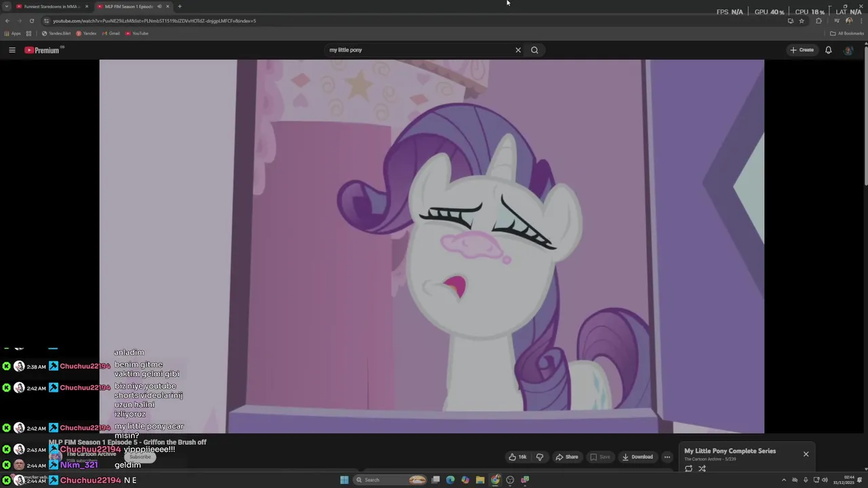This screenshot has height=488, width=868.
Task: Toggle playlist shuffle
Action: [703, 468]
